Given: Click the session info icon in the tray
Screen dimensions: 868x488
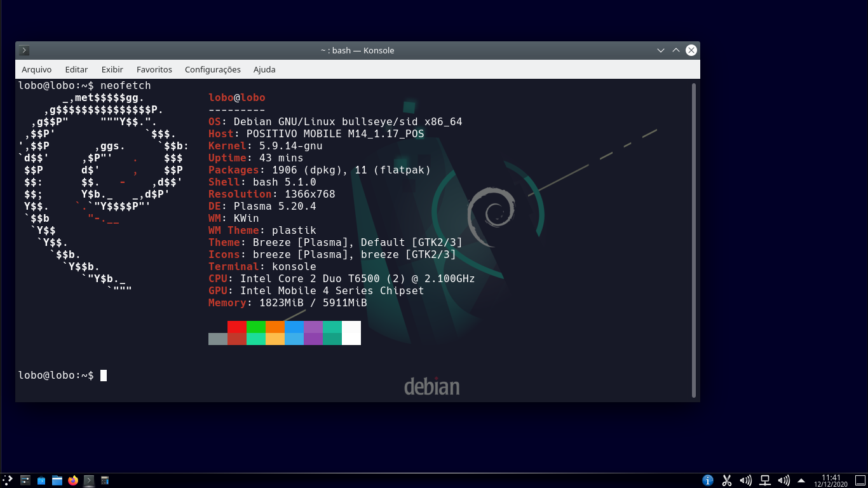Looking at the screenshot, I should point(707,480).
